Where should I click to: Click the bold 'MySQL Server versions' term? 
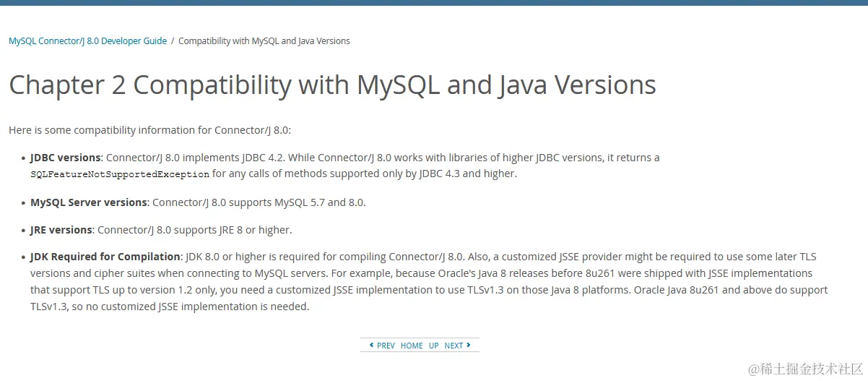pyautogui.click(x=88, y=202)
